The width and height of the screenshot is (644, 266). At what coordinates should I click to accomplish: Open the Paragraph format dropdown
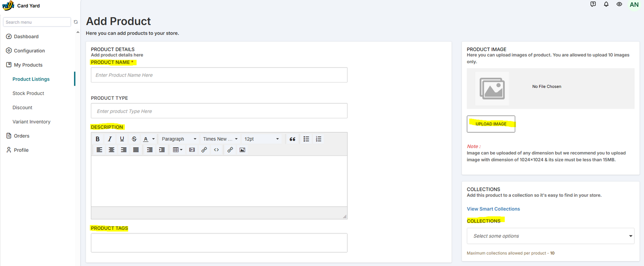point(179,139)
